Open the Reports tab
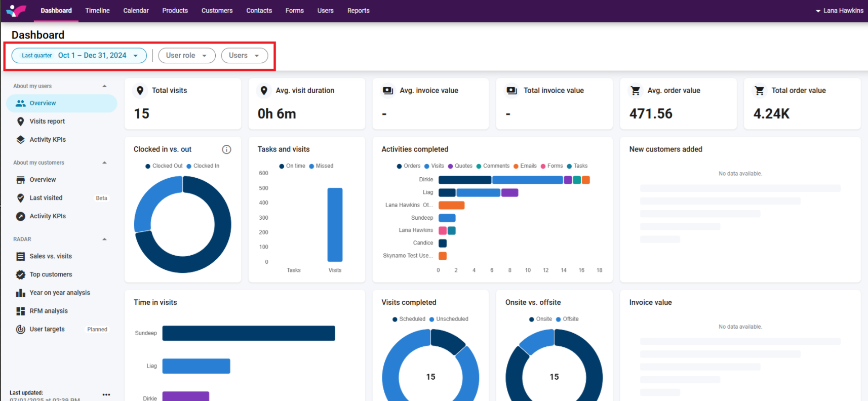Screen dimensions: 868x401 (358, 11)
